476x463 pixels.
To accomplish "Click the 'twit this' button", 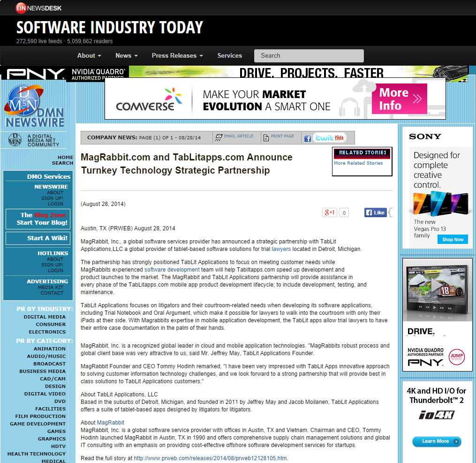I will pos(329,138).
